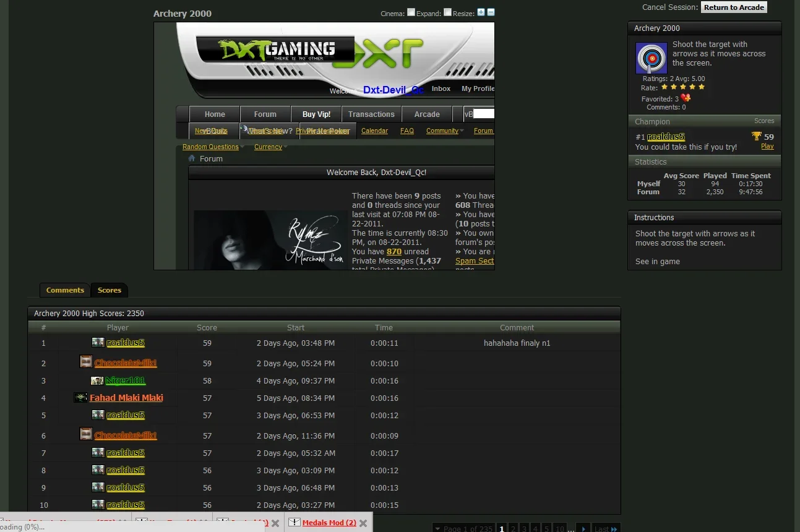Click roaldus5's avatar in rank 8 row

[98, 470]
